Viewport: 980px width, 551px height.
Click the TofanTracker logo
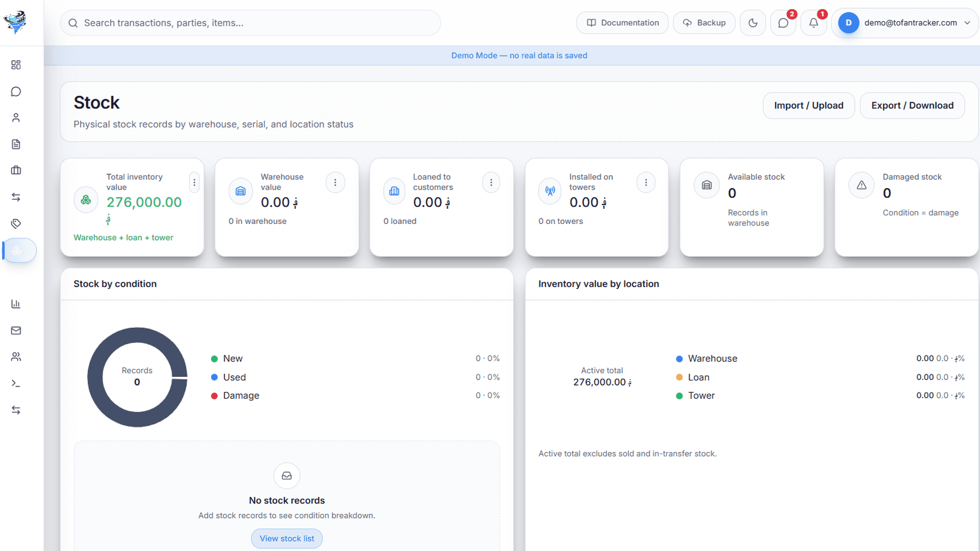pyautogui.click(x=15, y=22)
